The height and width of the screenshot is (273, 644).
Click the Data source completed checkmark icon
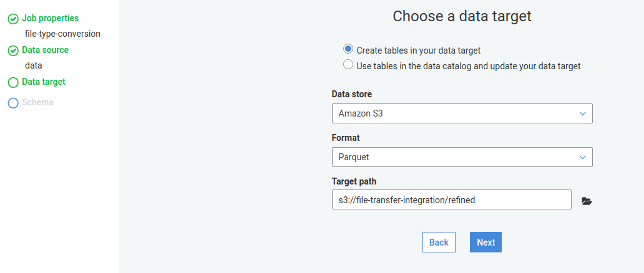(12, 50)
